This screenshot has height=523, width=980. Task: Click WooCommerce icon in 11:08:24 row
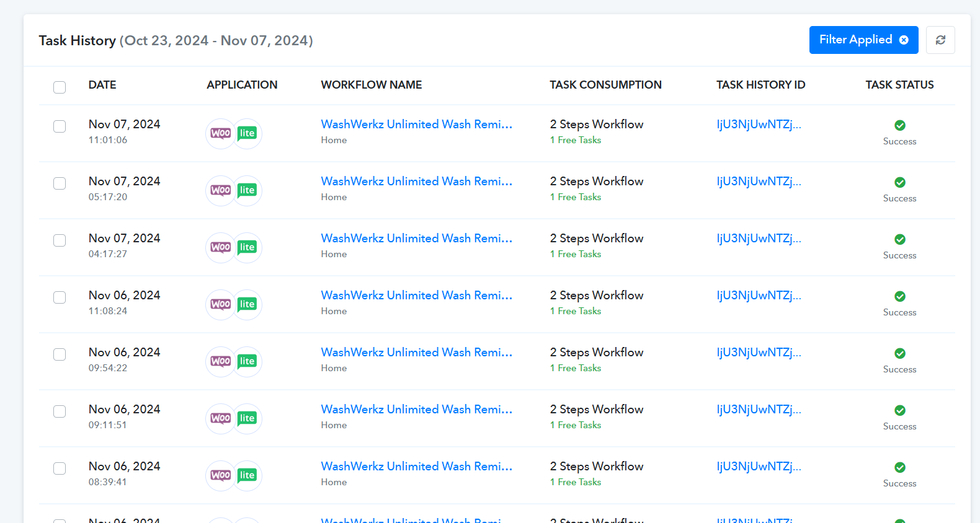(x=221, y=304)
